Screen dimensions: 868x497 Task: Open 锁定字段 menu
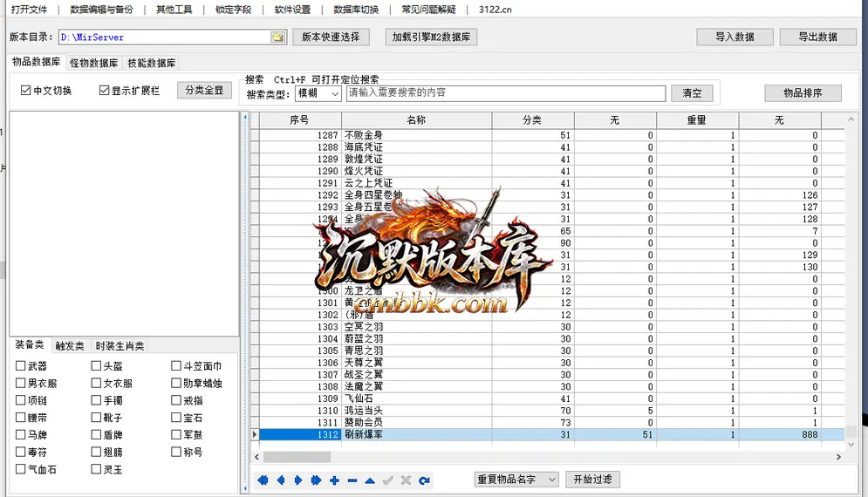(234, 10)
